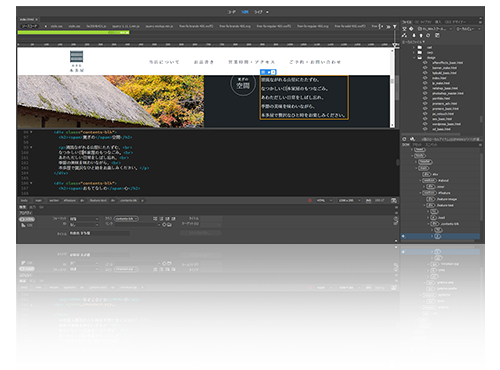Open the Files (ファイル) panel tab
Image resolution: width=500 pixels, height=370 pixels.
pyautogui.click(x=407, y=22)
